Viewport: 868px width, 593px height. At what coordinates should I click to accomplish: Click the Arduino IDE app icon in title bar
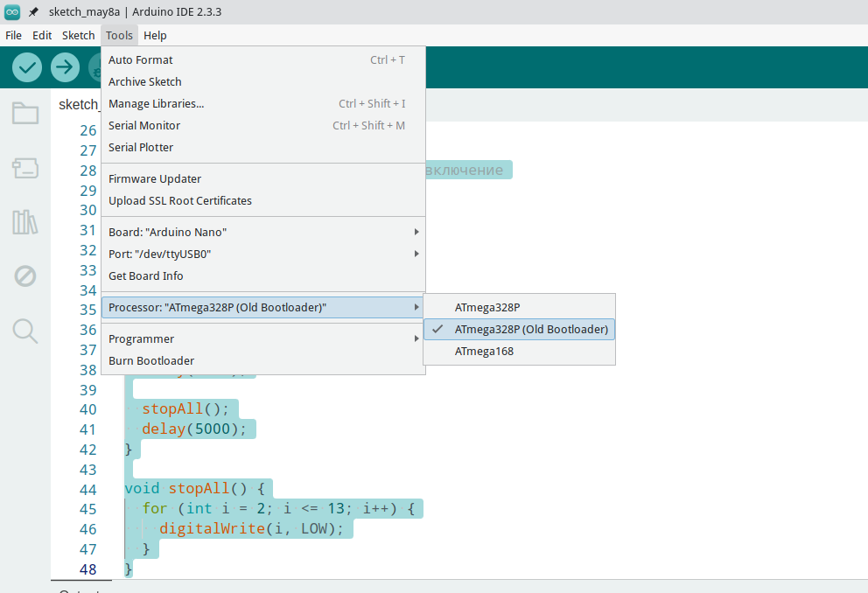click(12, 11)
